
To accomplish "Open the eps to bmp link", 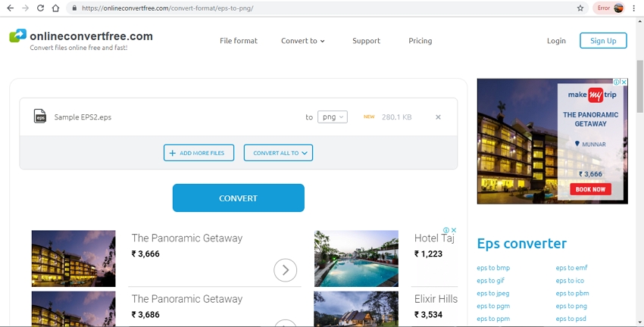I will coord(493,268).
